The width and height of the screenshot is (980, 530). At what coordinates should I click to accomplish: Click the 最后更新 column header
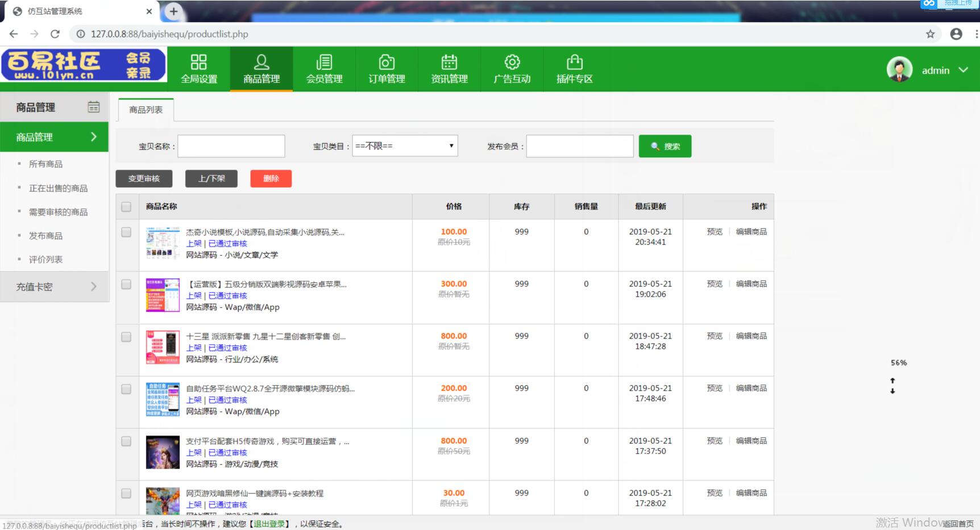tap(650, 207)
